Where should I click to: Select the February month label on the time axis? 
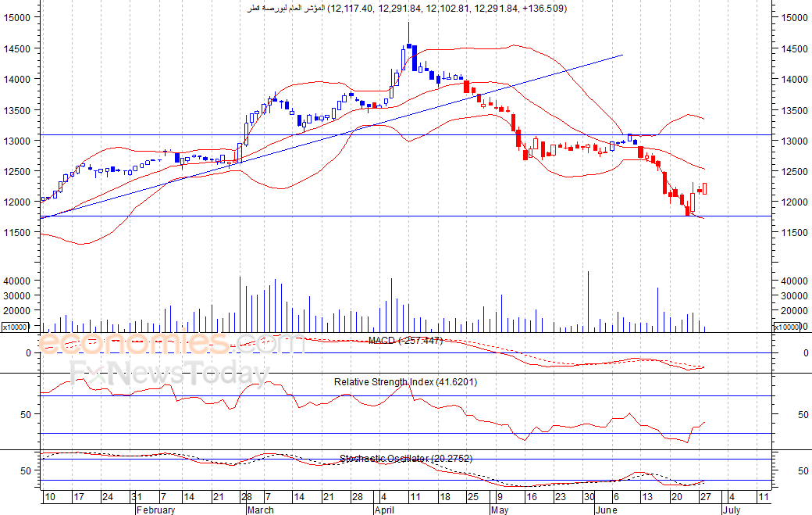pyautogui.click(x=156, y=510)
